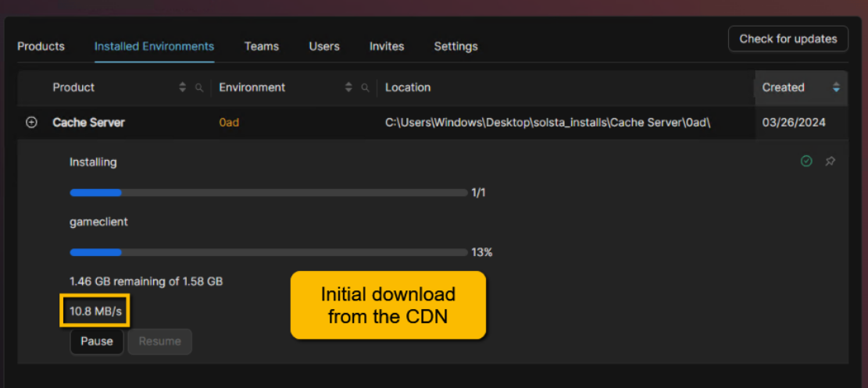Search the Product column
The height and width of the screenshot is (388, 868).
[199, 87]
